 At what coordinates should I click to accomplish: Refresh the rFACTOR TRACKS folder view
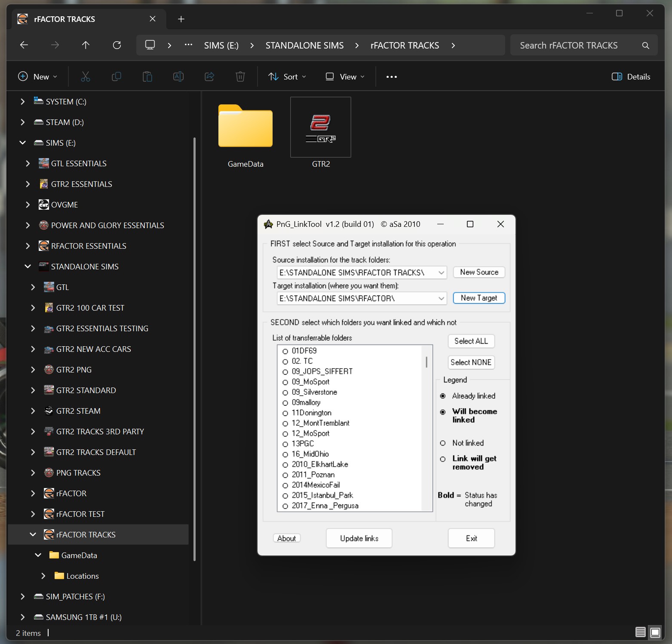(x=117, y=45)
